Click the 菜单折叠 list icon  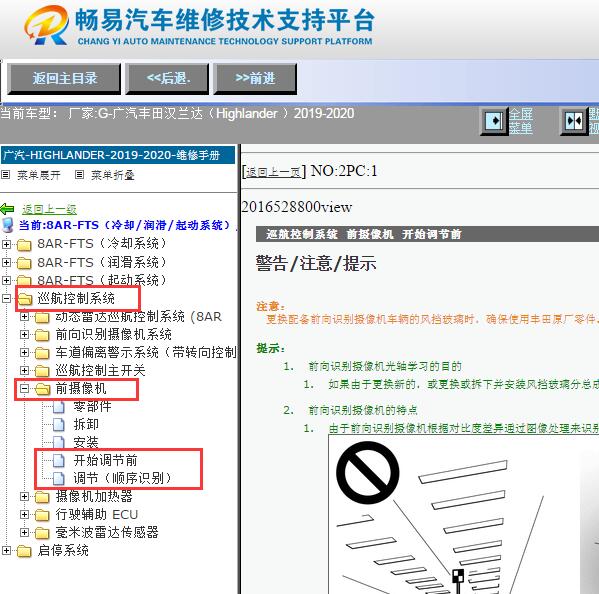[79, 175]
